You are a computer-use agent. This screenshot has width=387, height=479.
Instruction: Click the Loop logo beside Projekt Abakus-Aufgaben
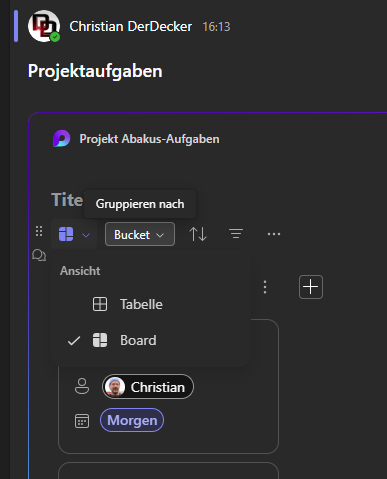pos(62,139)
